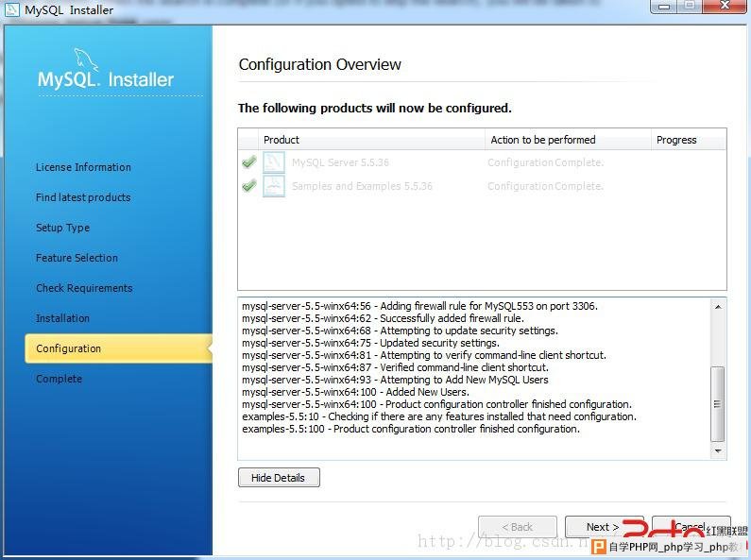Click the MySQL dolphin logo in sidebar
The height and width of the screenshot is (560, 751).
86,59
